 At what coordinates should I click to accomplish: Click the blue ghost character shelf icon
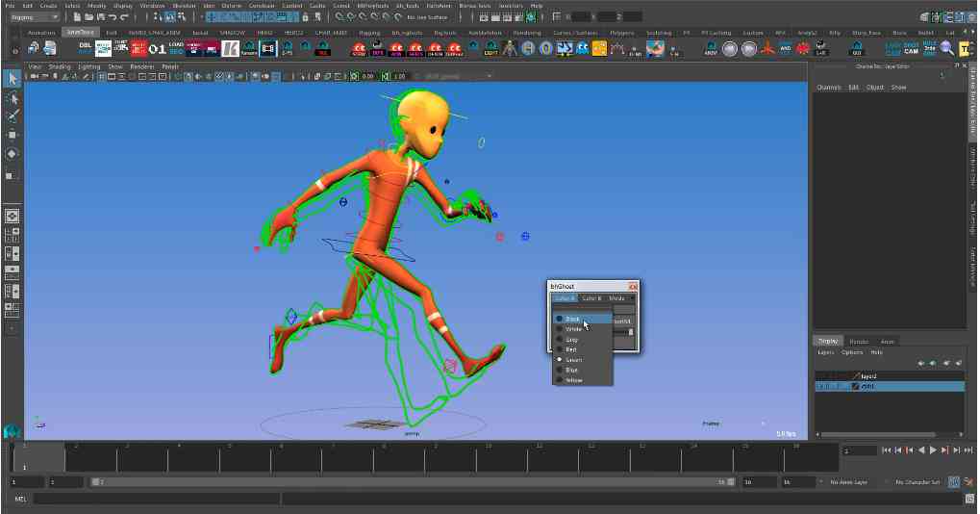point(582,48)
